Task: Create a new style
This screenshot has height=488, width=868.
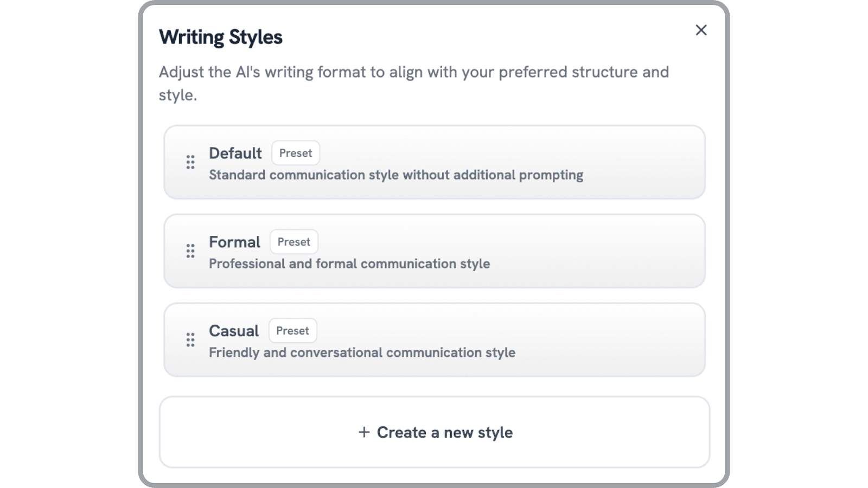Action: pos(435,432)
